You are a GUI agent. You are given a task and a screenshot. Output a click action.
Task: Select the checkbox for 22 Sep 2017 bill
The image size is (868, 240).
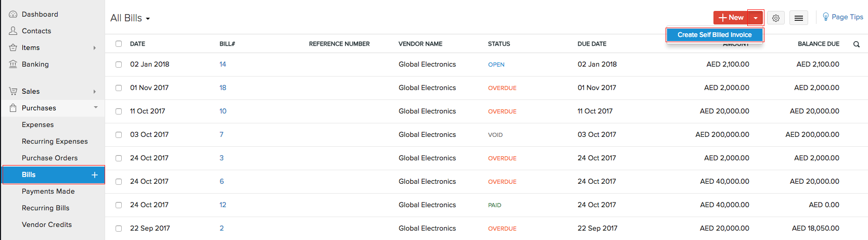coord(119,229)
